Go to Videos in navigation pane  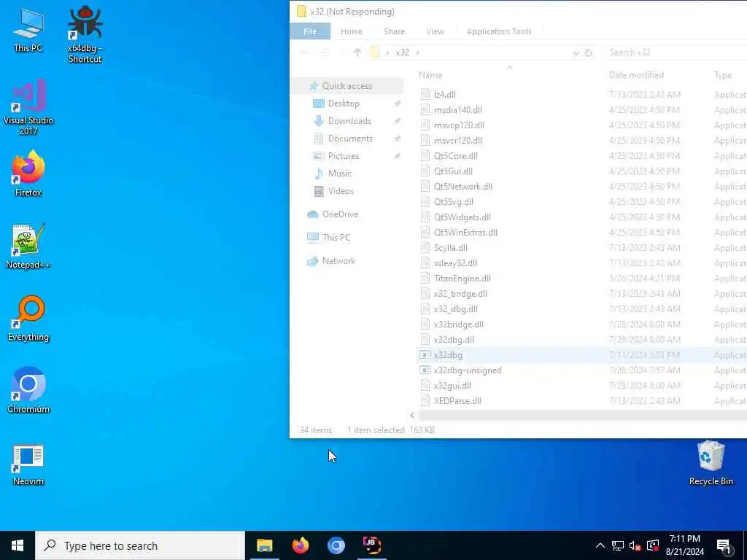341,191
